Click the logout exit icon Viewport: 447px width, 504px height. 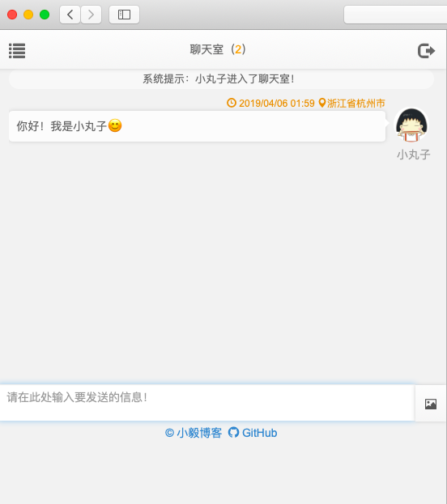[427, 51]
